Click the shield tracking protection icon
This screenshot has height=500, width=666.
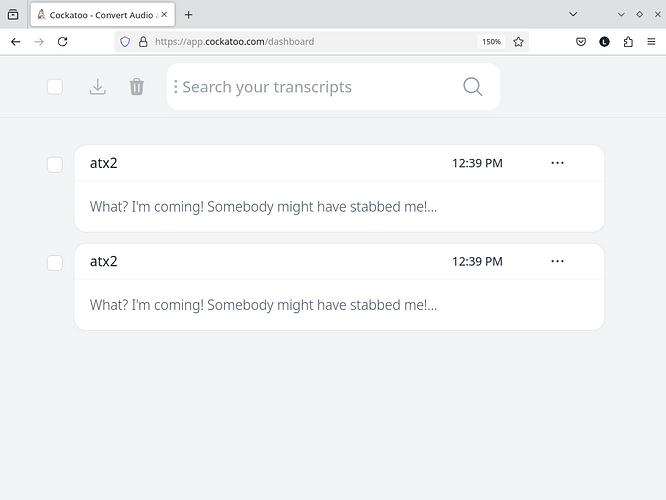[x=125, y=42]
